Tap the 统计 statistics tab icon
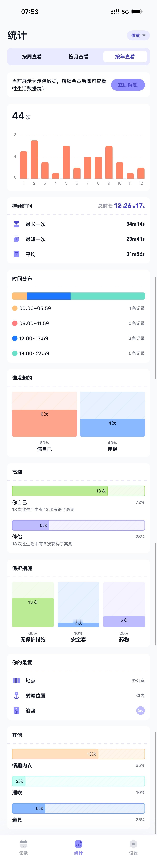This screenshot has height=868, width=157. [78, 844]
